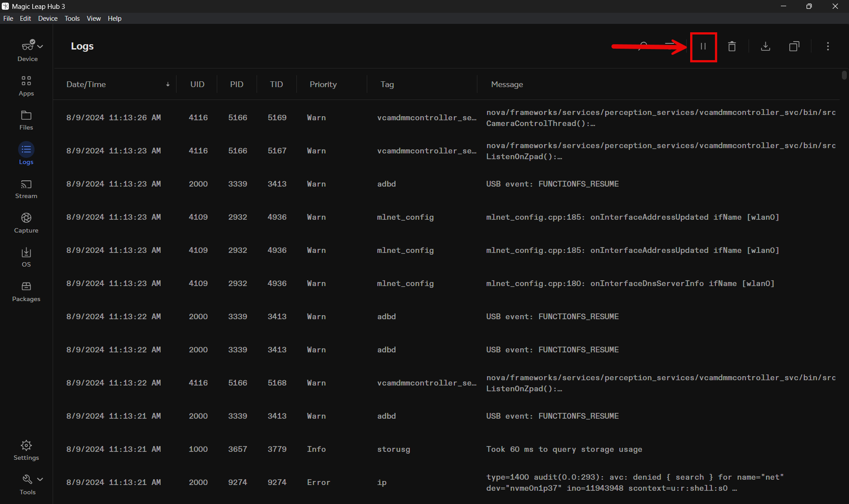Viewport: 849px width, 504px height.
Task: Open the Settings panel
Action: (26, 450)
